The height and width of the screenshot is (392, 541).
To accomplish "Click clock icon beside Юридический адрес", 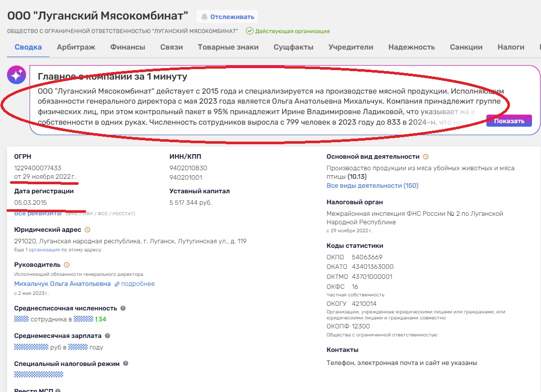I will 87,230.
